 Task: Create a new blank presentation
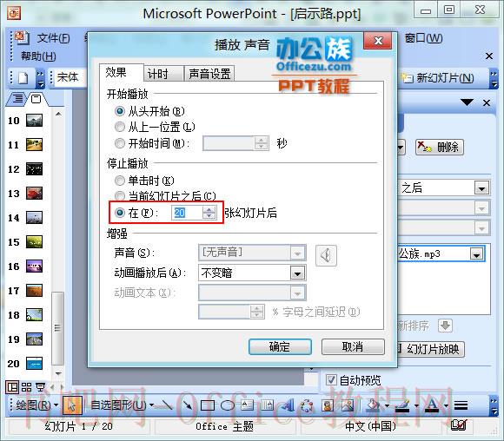(23, 78)
